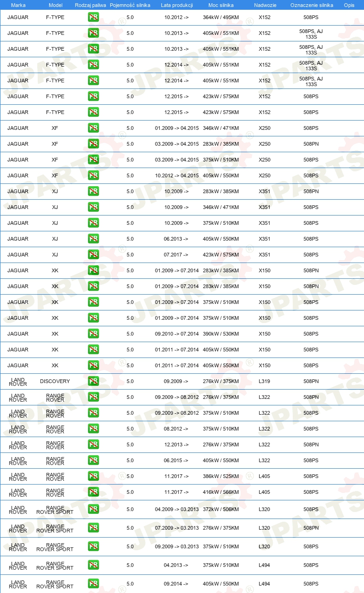The image size is (364, 593).
Task: Select the 07.2017 -> production date cell
Action: 176,255
